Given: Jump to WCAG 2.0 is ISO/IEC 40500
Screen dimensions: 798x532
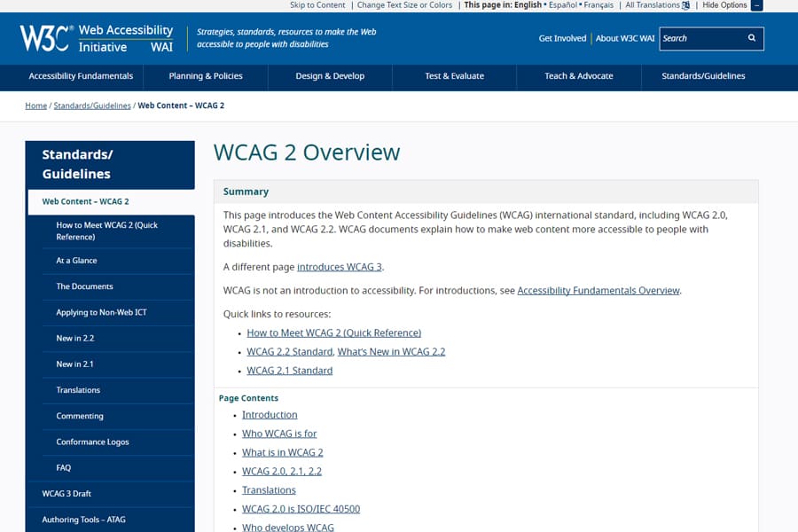Looking at the screenshot, I should coord(301,509).
